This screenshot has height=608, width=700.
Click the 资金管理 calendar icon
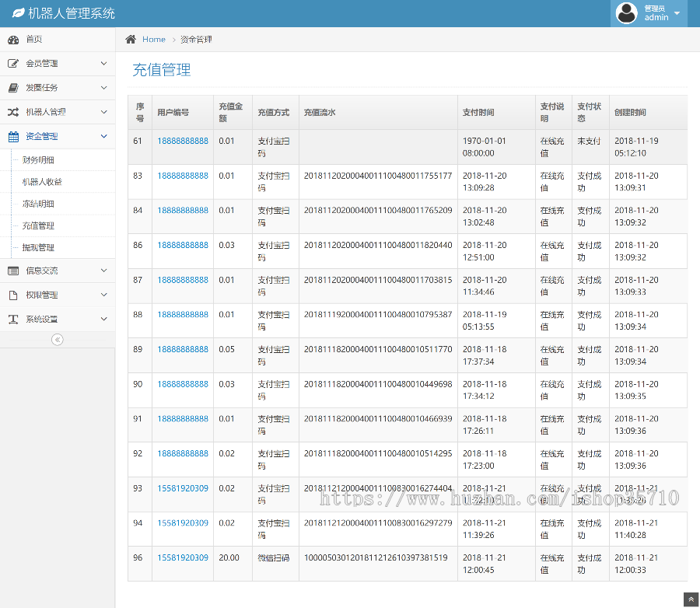13,137
